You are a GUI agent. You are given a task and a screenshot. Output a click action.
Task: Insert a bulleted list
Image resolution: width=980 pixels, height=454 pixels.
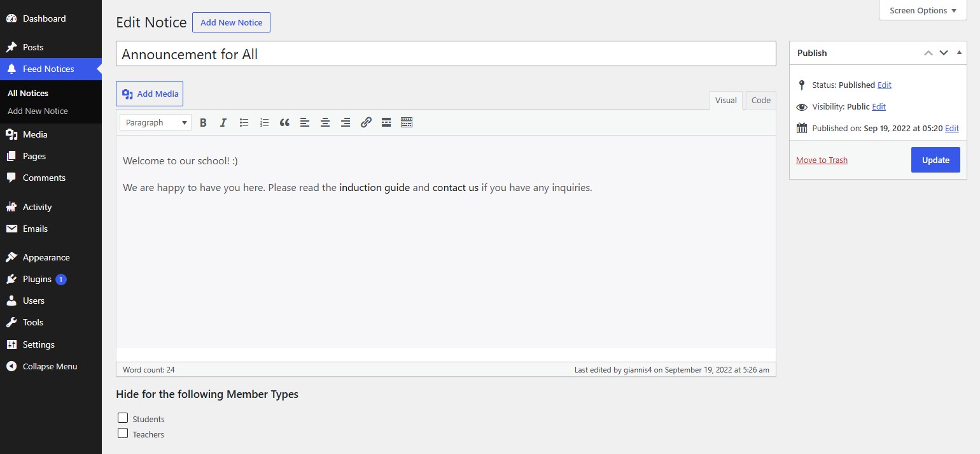point(244,122)
